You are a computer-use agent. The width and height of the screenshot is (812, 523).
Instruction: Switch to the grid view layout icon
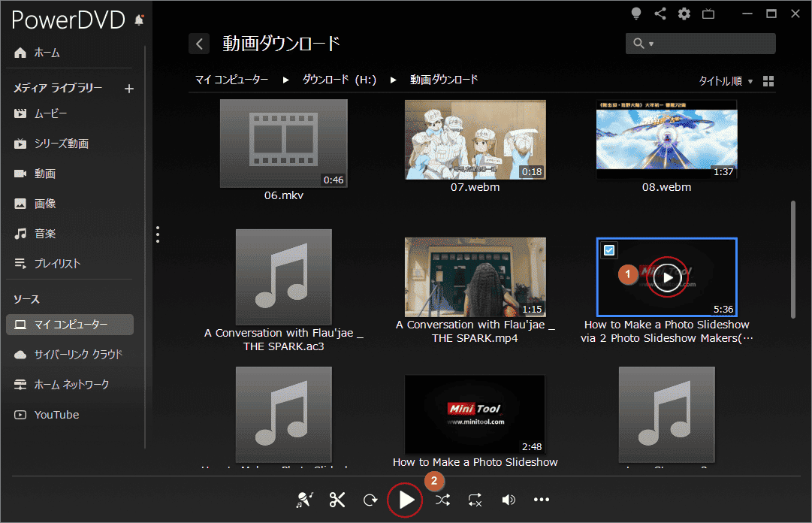tap(768, 81)
